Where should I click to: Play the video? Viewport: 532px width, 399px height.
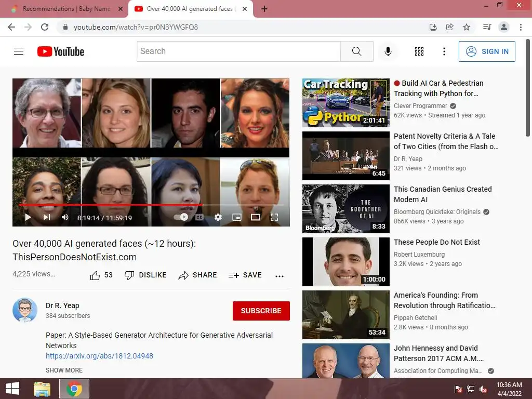tap(28, 217)
